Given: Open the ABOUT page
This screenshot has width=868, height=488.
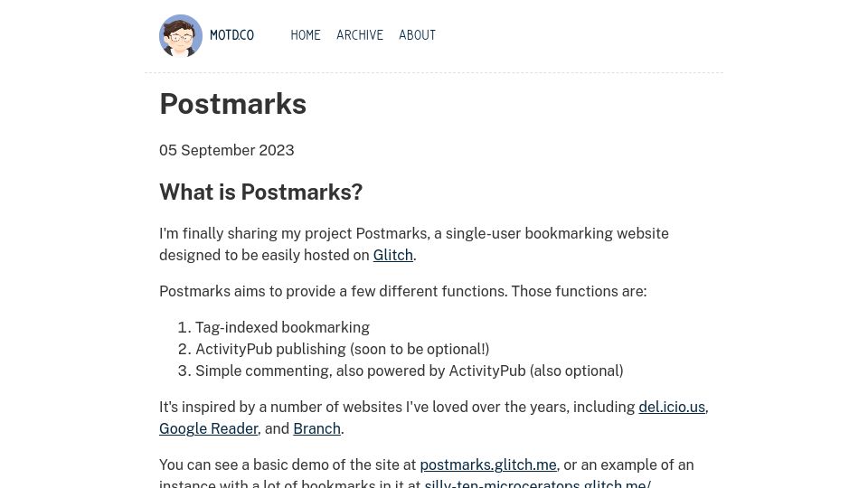Looking at the screenshot, I should [418, 35].
